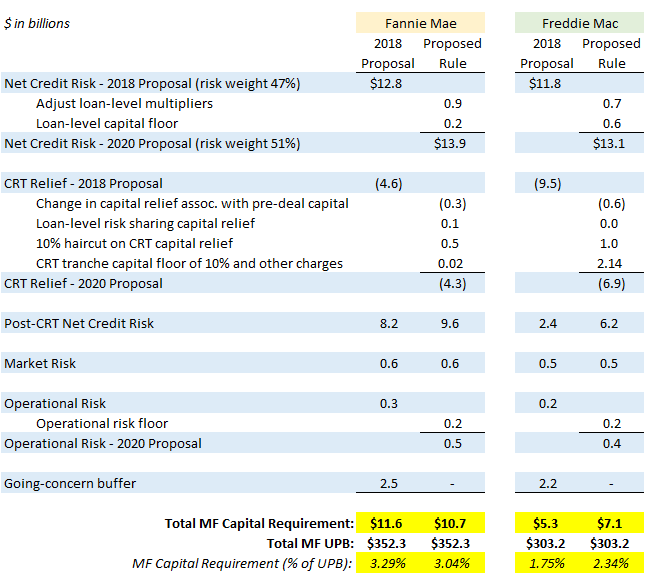
Task: Click the 'Market Risk' row label
Action: [40, 363]
